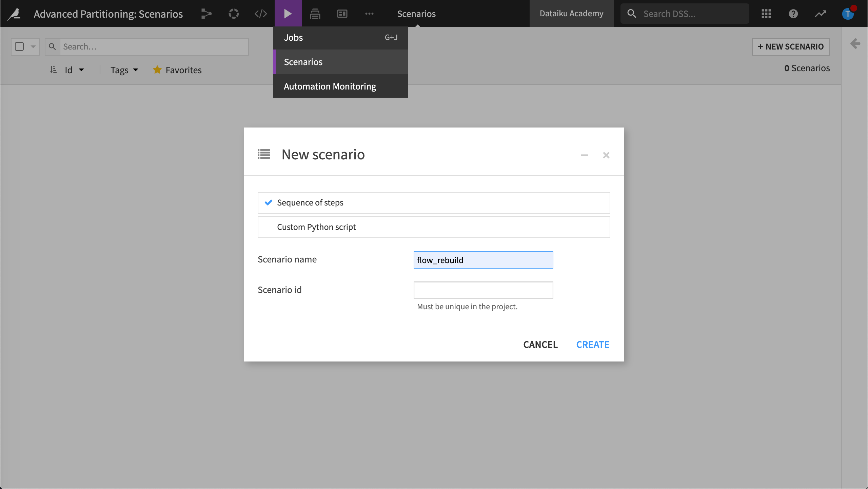868x489 pixels.
Task: Open the Automation Monitoring menu item
Action: click(x=330, y=86)
